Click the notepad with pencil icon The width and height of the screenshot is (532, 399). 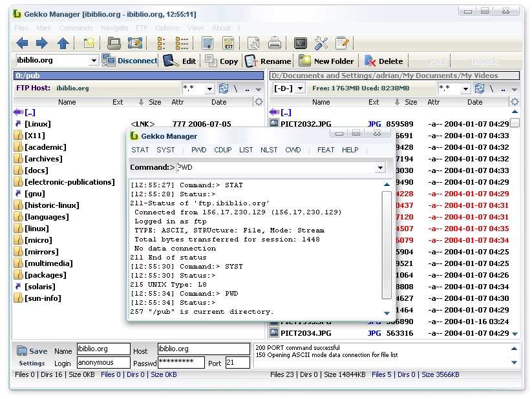point(342,43)
